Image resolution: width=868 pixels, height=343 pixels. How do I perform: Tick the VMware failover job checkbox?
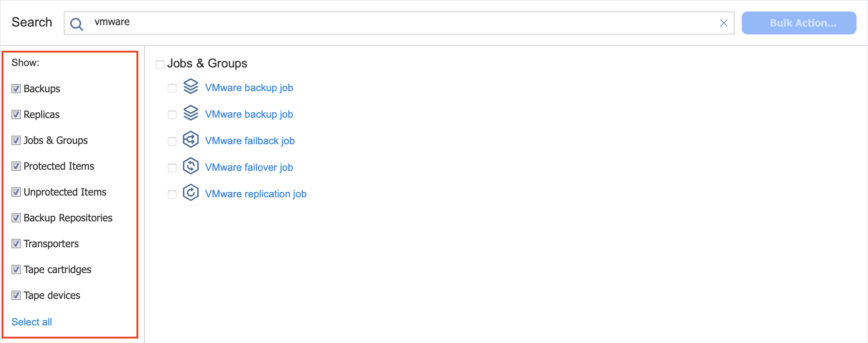pos(172,168)
